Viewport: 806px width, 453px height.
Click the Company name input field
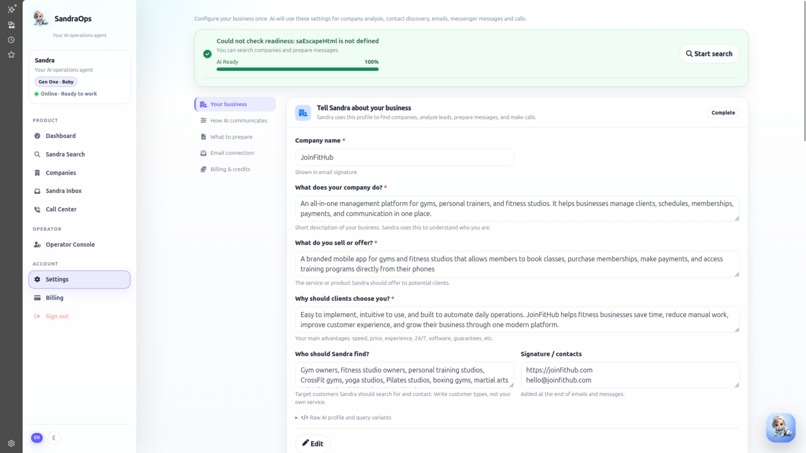click(404, 157)
